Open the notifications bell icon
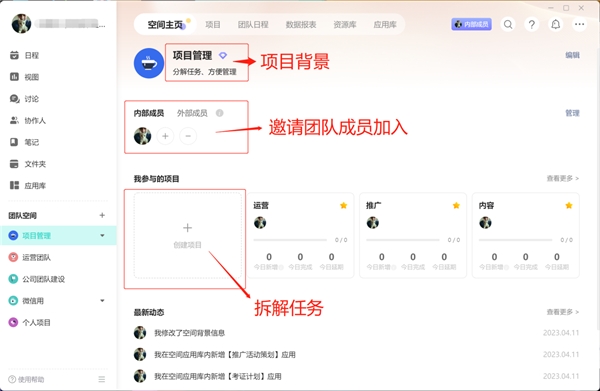Viewport: 600px width, 391px height. [555, 24]
